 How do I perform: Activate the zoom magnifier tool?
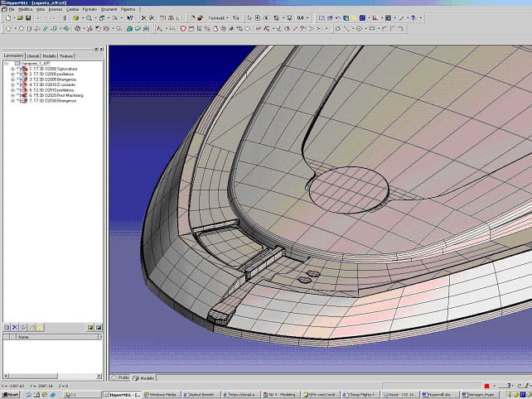coord(89,18)
